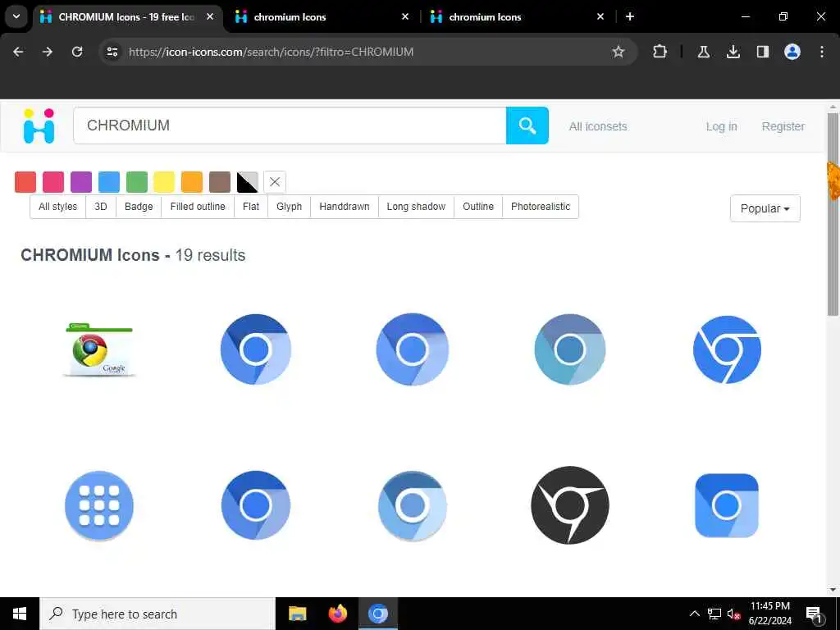
Task: Open File Explorer from the taskbar
Action: [x=297, y=614]
